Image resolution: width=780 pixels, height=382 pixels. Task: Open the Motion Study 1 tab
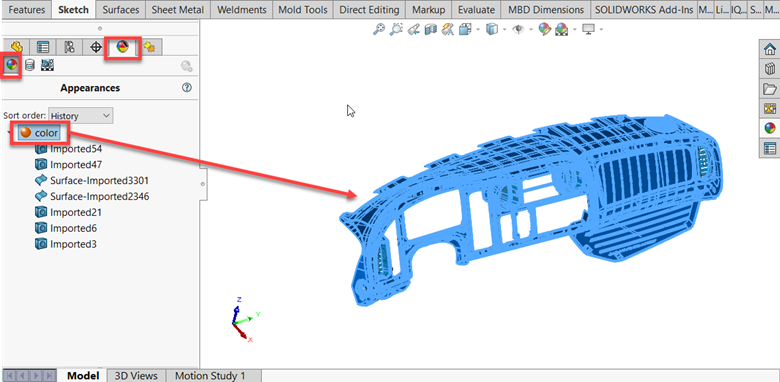click(x=209, y=376)
